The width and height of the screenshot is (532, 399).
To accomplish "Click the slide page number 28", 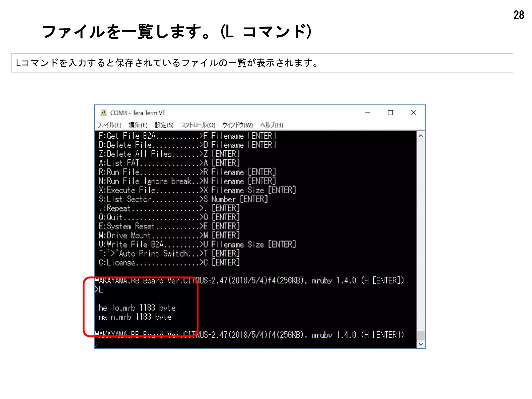I will click(x=519, y=15).
